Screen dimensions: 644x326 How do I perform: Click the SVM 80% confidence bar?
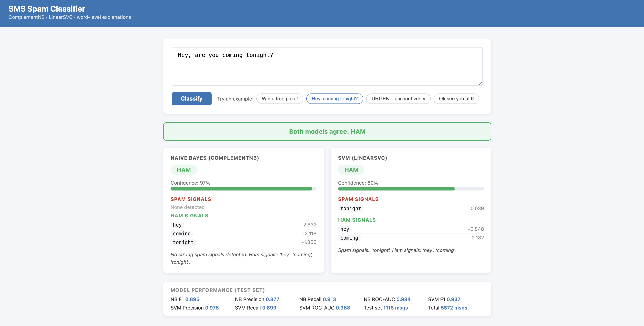point(411,189)
